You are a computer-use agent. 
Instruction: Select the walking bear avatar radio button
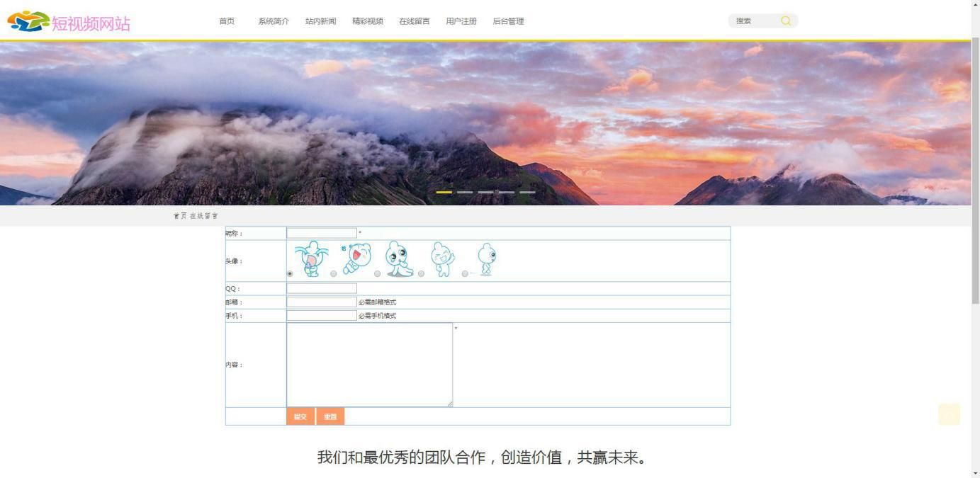click(x=465, y=273)
